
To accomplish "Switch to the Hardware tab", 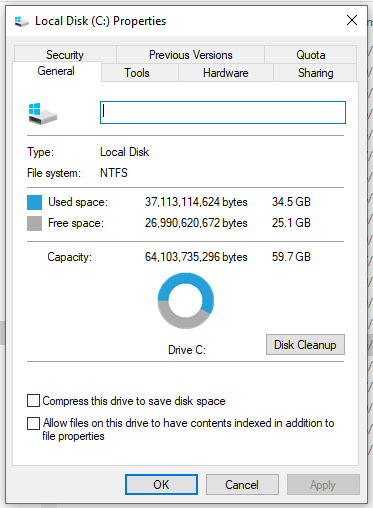I will point(226,73).
